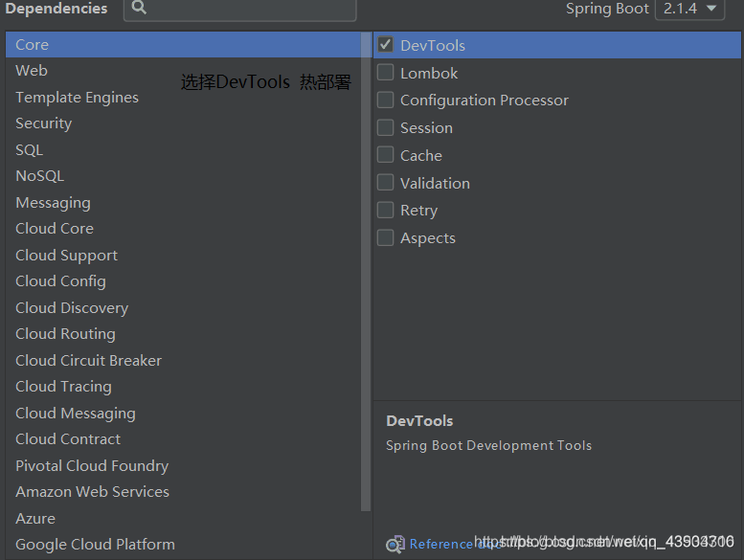Choose the Cloud Core category
This screenshot has height=560, width=744.
pyautogui.click(x=183, y=229)
